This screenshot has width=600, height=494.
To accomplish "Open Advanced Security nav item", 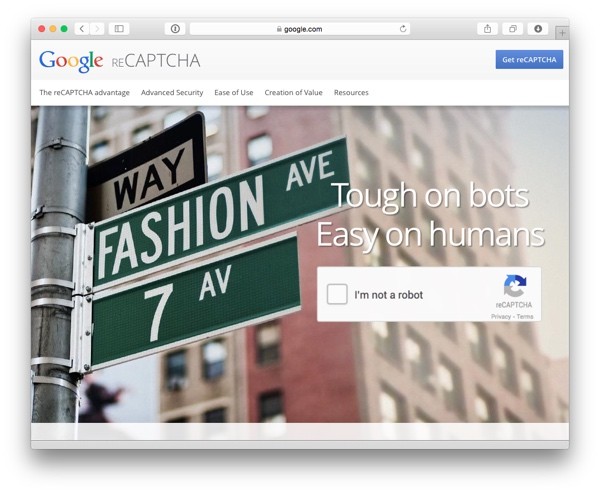I will [x=172, y=93].
